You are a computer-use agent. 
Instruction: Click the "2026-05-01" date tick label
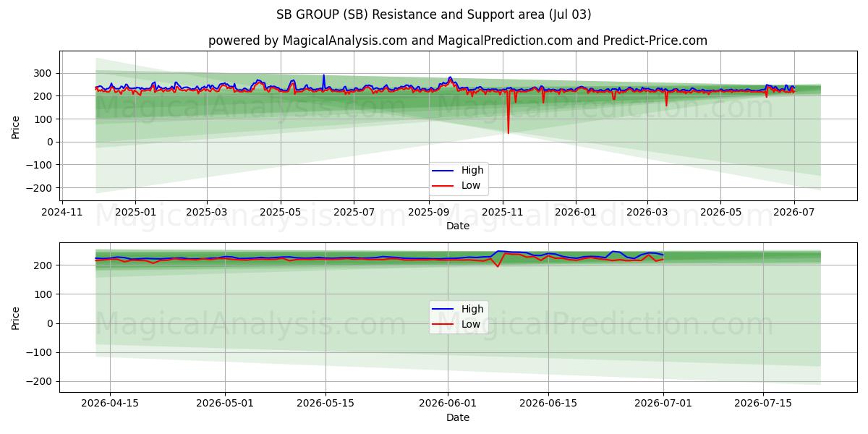pos(225,404)
